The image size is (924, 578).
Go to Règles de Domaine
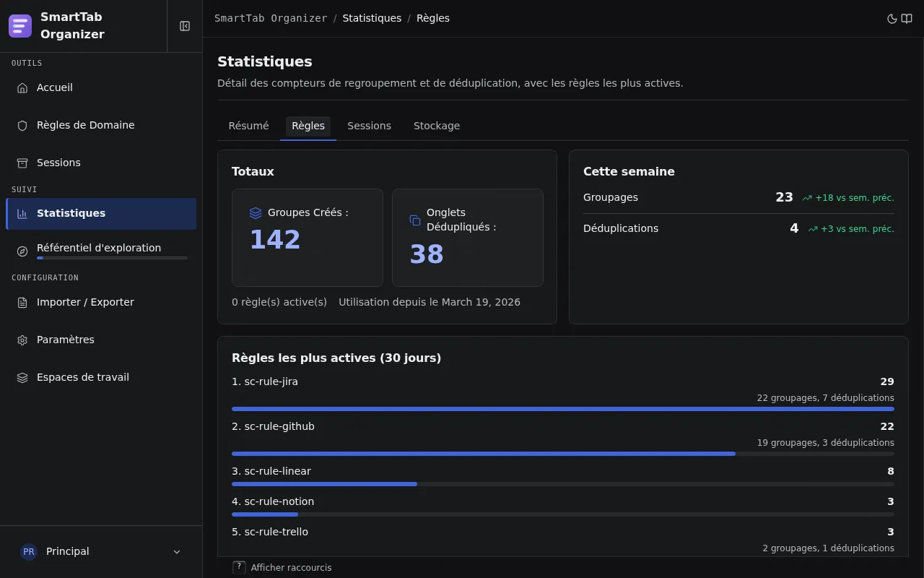pos(101,126)
